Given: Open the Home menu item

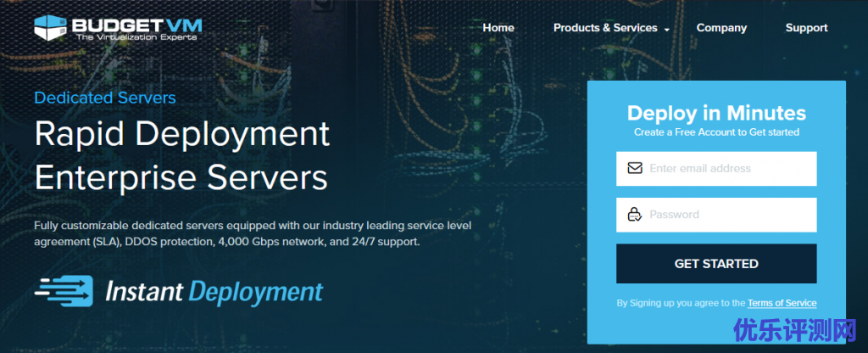Looking at the screenshot, I should coord(498,28).
